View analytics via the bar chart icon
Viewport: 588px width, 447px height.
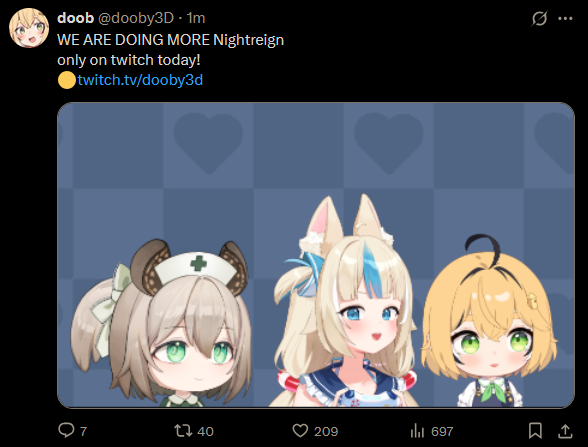[417, 430]
